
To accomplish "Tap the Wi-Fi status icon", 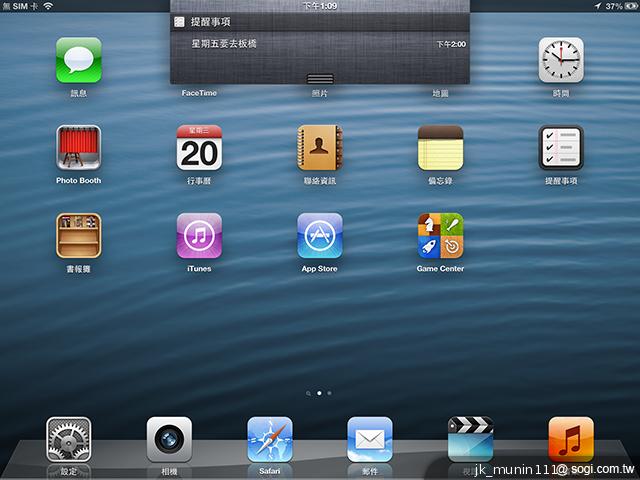I will [x=48, y=6].
